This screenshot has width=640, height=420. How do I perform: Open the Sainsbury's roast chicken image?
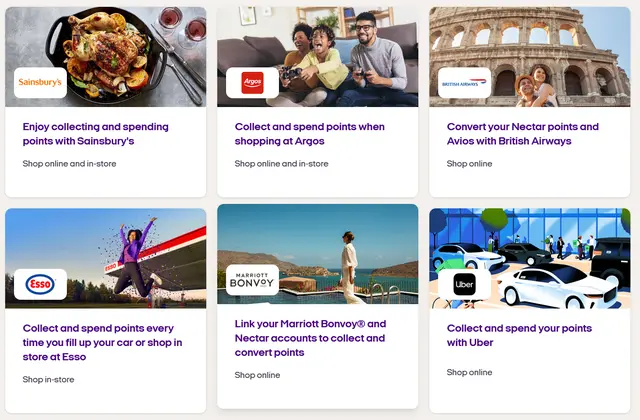(106, 57)
